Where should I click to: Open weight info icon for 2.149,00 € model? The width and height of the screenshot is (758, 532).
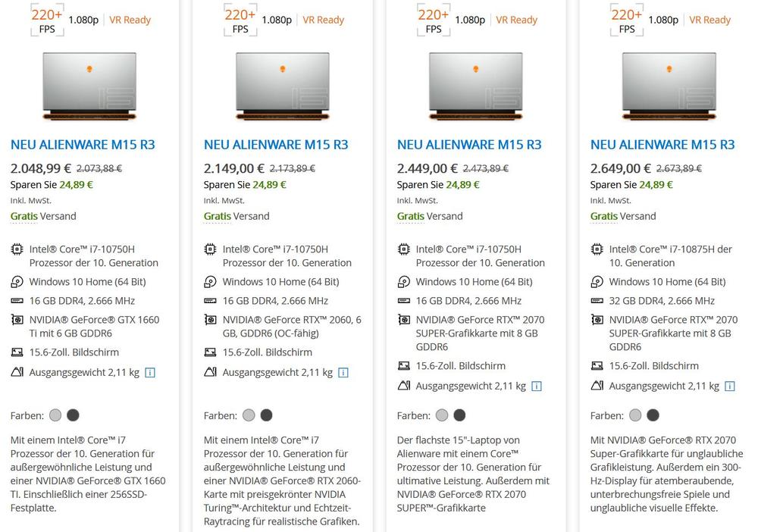tap(343, 372)
